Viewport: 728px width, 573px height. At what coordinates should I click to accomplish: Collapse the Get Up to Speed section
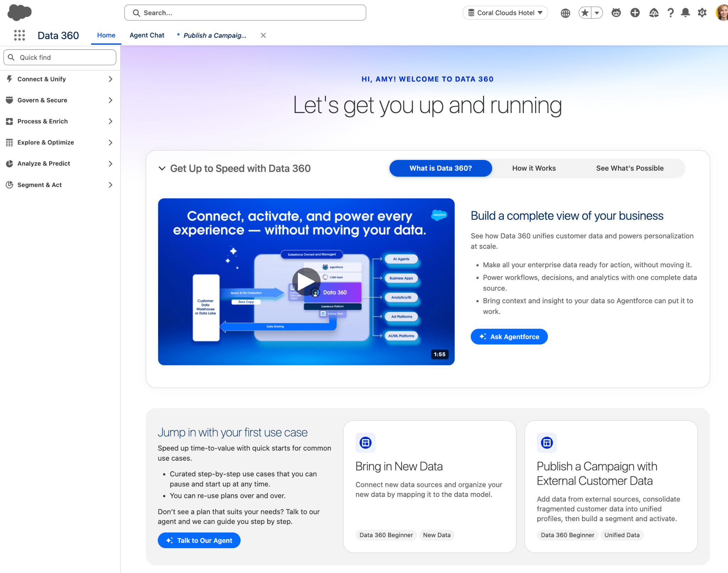(x=162, y=168)
